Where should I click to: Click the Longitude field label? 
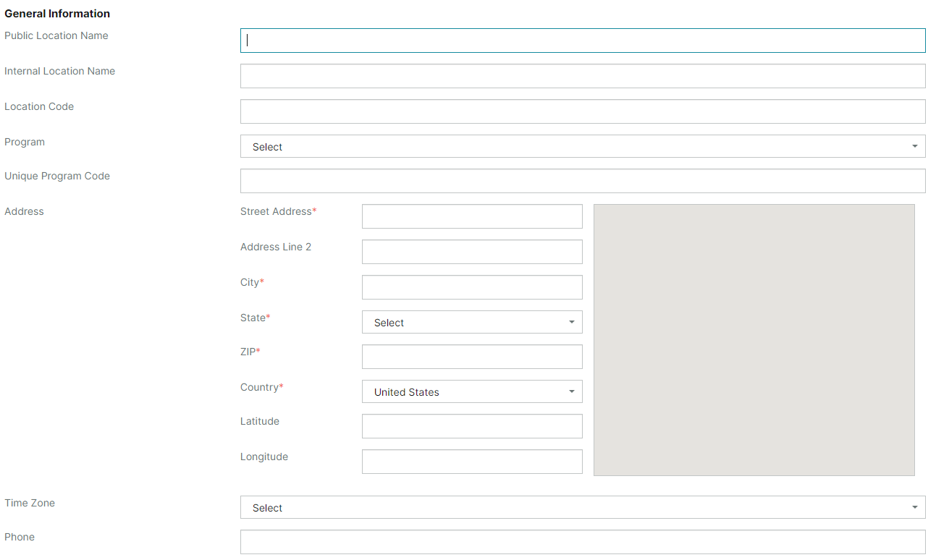click(264, 457)
